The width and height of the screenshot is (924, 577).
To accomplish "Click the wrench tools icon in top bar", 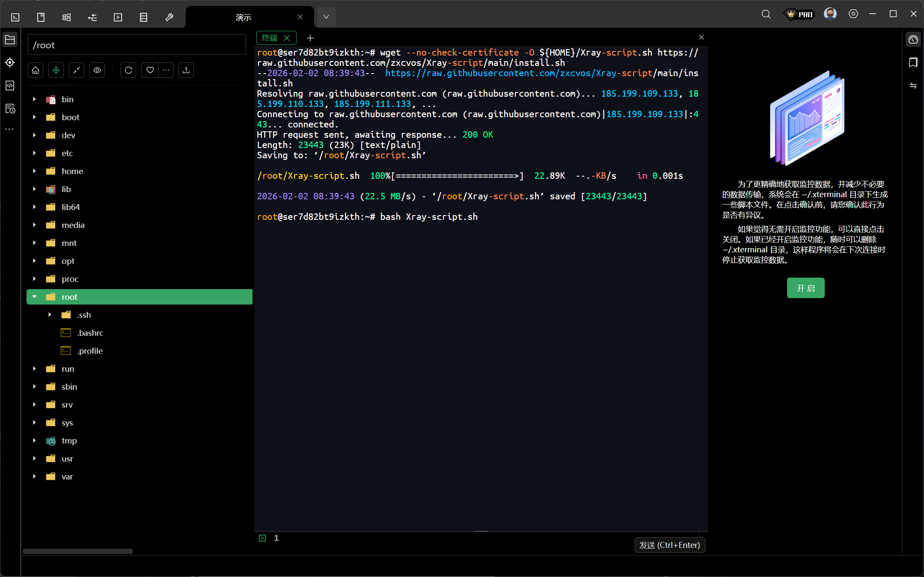I will tap(169, 17).
